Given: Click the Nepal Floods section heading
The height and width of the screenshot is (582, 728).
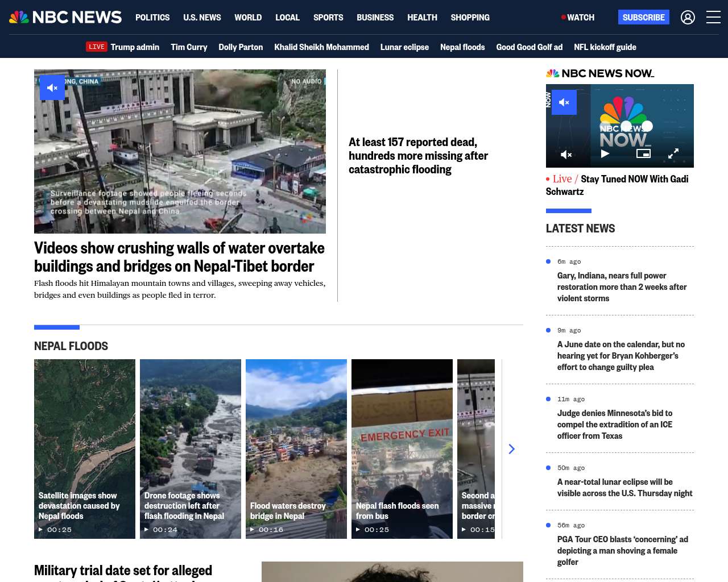Looking at the screenshot, I should (71, 346).
